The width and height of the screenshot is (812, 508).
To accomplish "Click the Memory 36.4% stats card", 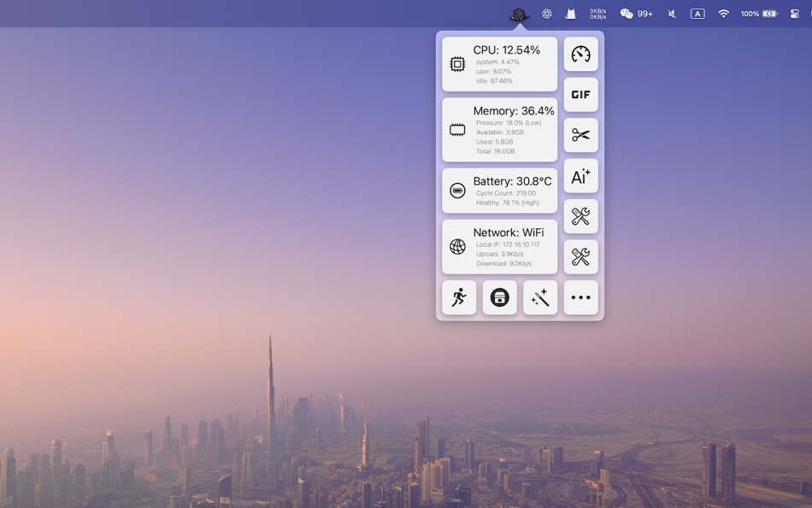I will (x=499, y=130).
